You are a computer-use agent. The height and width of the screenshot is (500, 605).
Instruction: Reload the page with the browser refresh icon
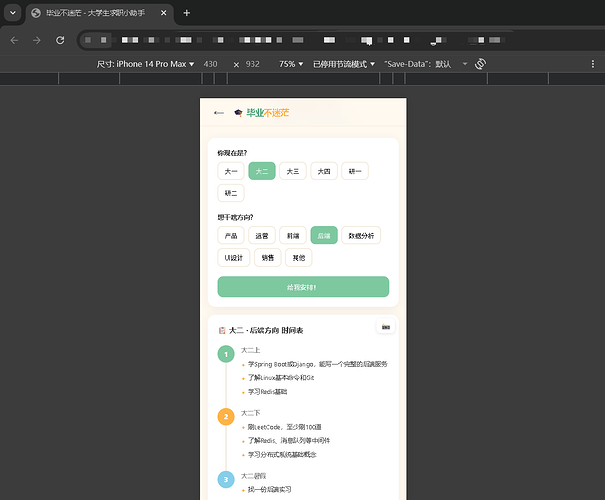(x=60, y=40)
